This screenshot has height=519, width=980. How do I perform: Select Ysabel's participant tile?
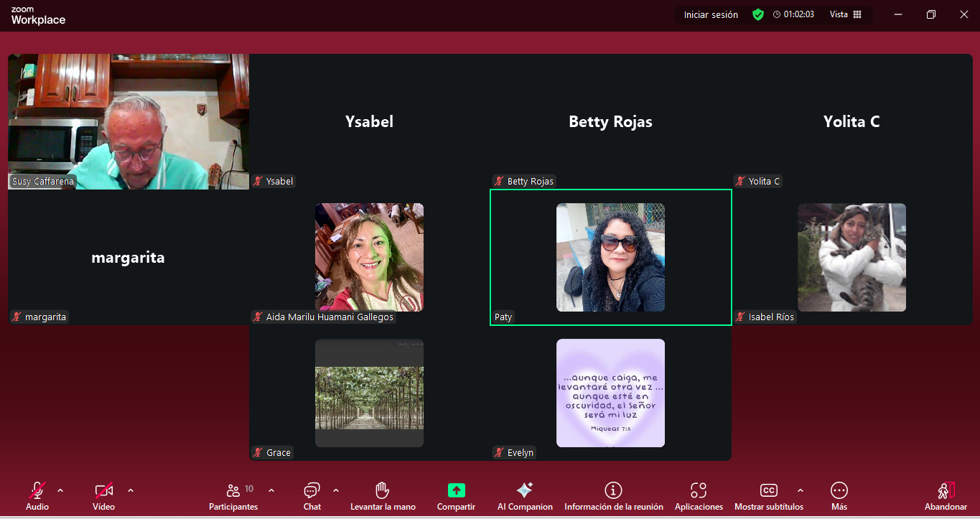tap(369, 121)
